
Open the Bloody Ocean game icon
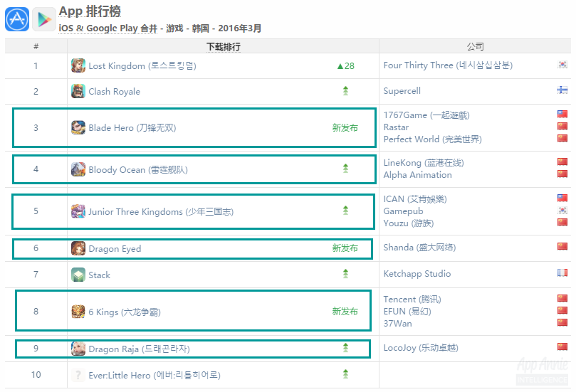coord(78,169)
